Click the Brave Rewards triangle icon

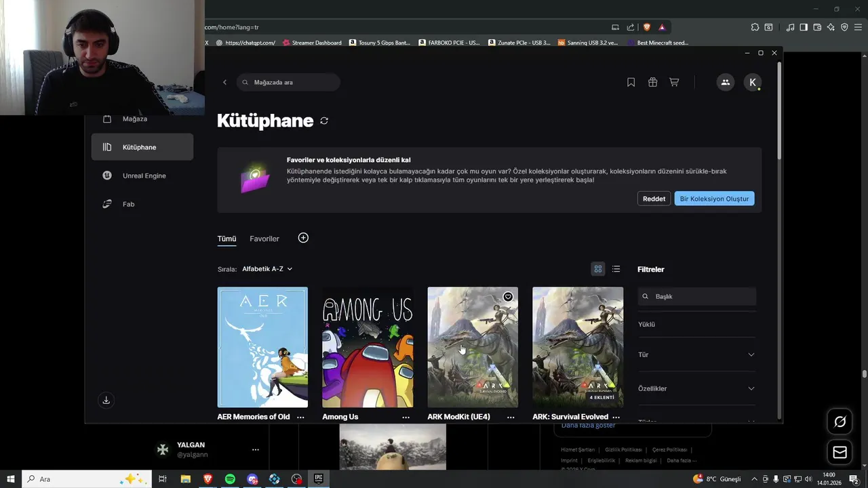[x=662, y=27]
